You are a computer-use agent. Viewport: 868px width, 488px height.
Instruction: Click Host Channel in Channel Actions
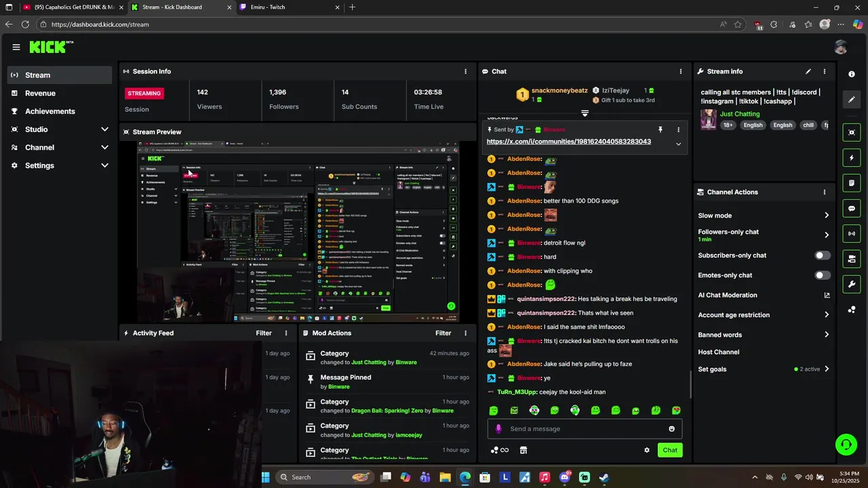click(x=718, y=352)
